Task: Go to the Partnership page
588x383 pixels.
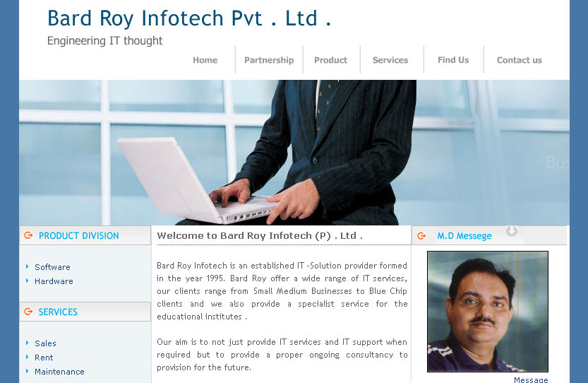Action: 269,60
